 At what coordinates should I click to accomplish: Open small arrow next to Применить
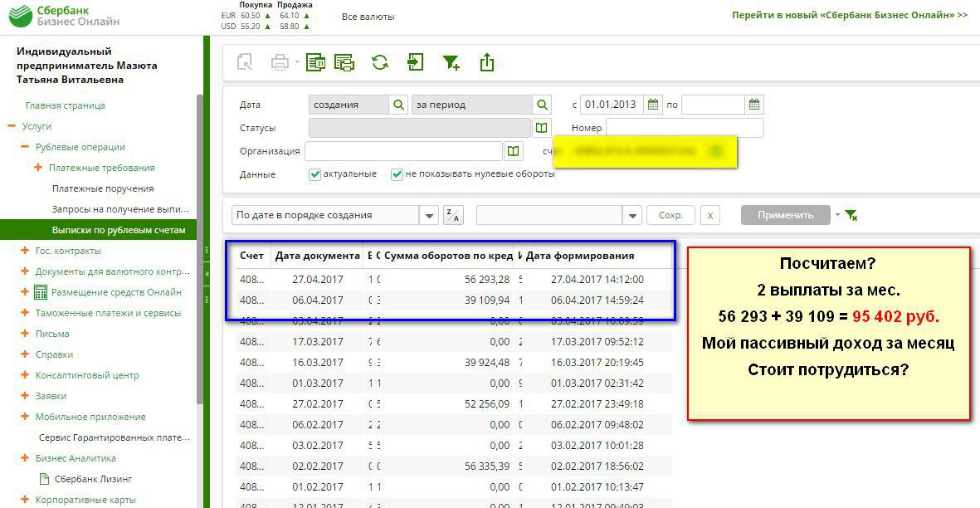tap(837, 214)
